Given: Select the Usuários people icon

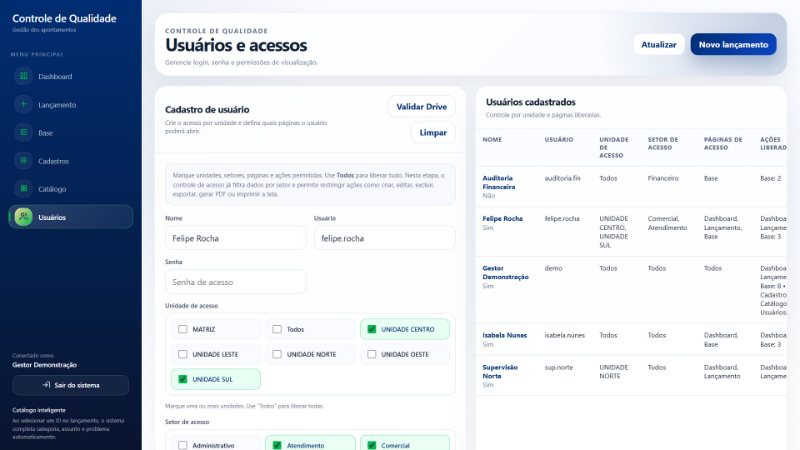Looking at the screenshot, I should [x=23, y=217].
